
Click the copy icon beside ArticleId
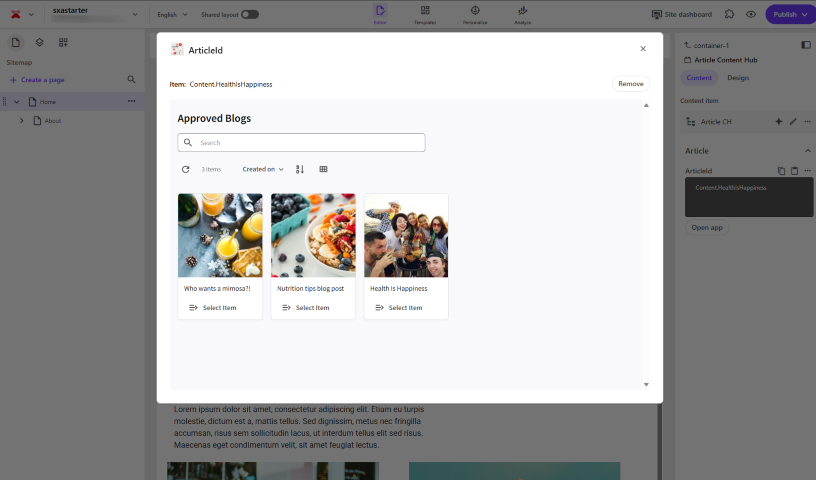tap(781, 171)
